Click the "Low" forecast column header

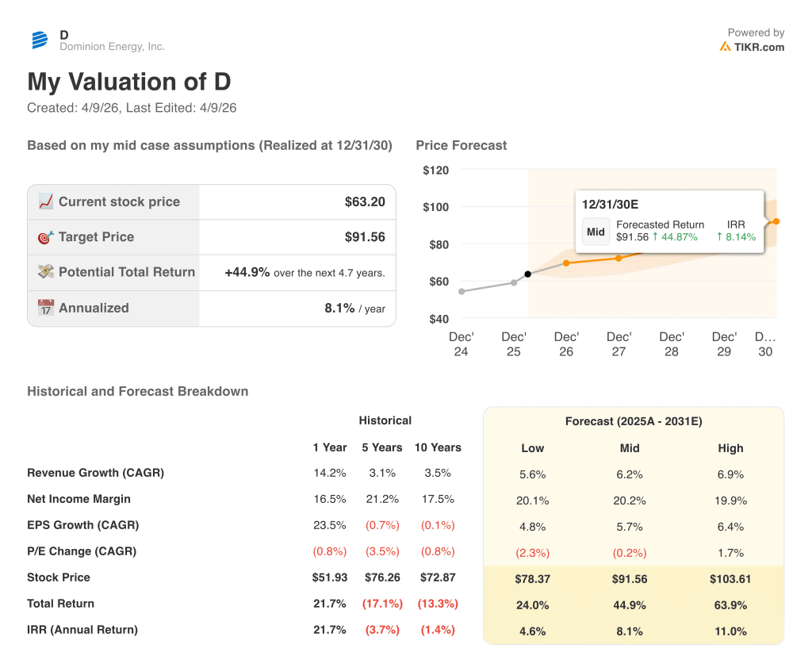click(532, 448)
